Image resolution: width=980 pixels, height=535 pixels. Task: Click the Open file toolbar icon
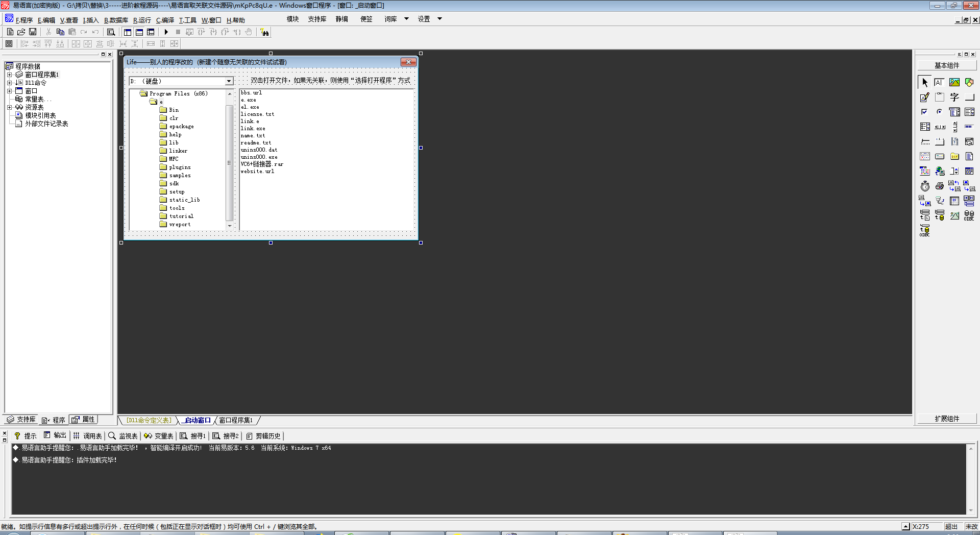[x=21, y=32]
